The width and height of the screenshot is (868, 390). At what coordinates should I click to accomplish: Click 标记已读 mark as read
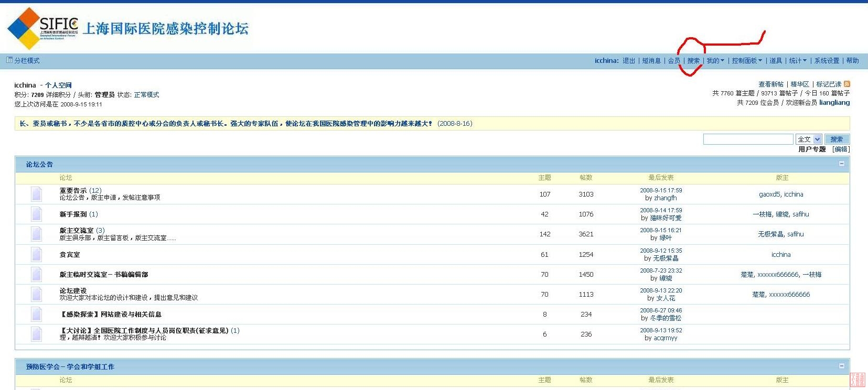829,84
